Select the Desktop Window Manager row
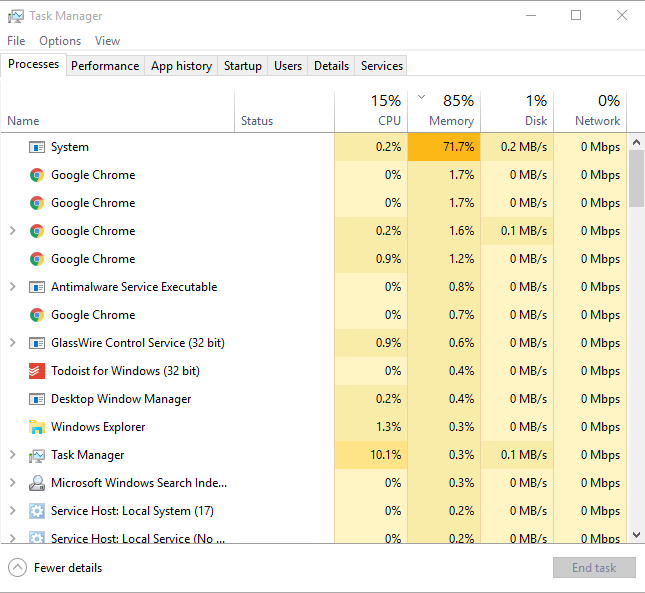645x593 pixels. pos(313,399)
